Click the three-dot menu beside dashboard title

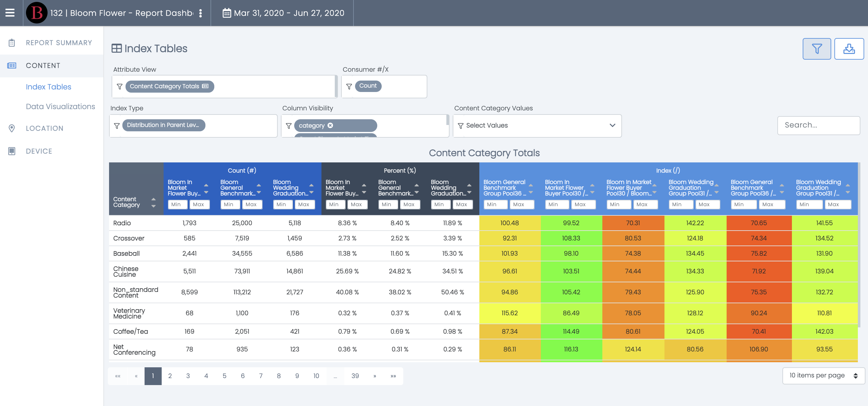click(x=200, y=13)
